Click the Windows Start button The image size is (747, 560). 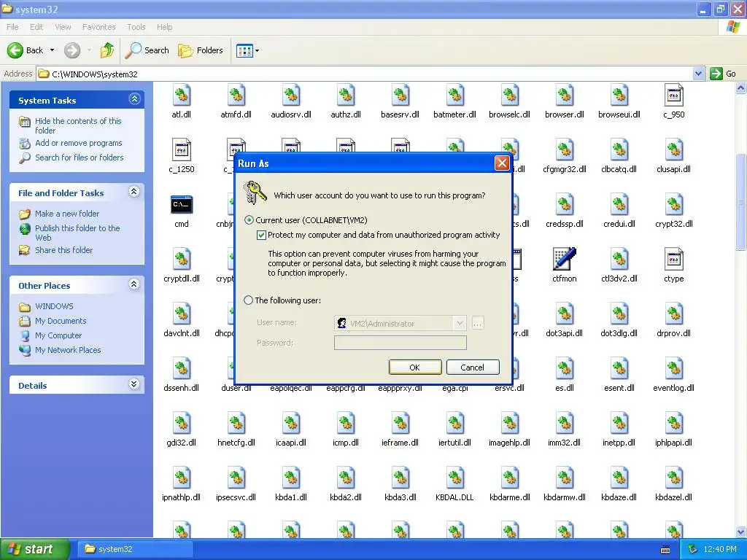(34, 550)
